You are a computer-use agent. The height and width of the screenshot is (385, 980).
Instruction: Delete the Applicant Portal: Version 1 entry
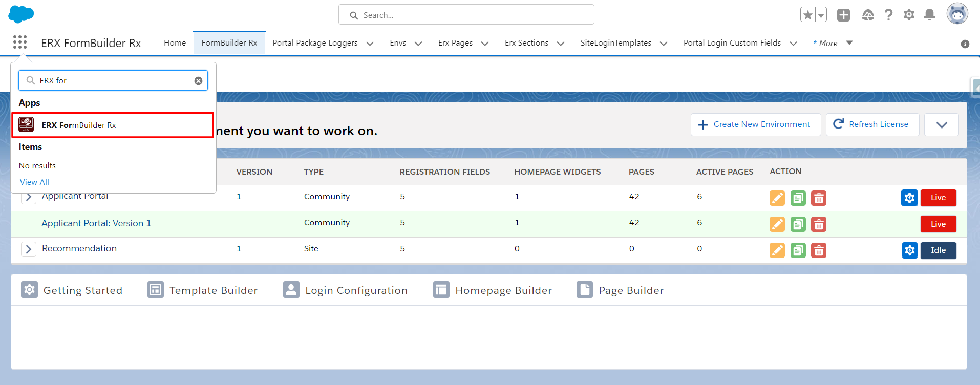819,224
